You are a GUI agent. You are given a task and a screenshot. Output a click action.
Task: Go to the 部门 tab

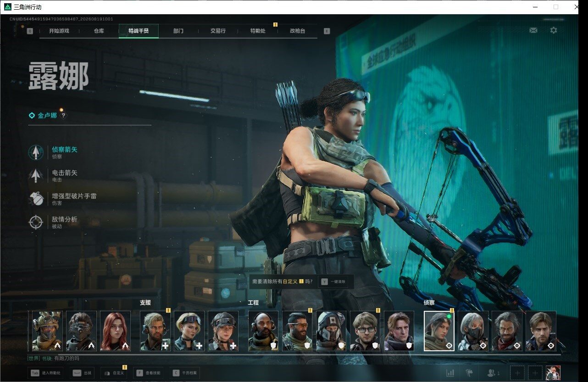tap(178, 31)
